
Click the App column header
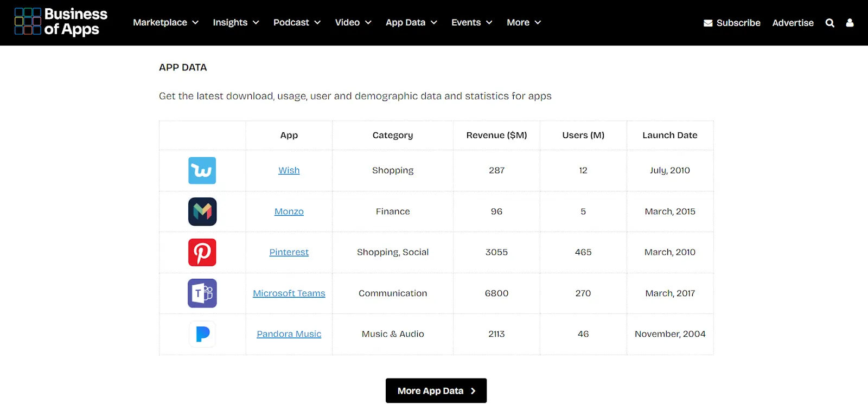(289, 136)
